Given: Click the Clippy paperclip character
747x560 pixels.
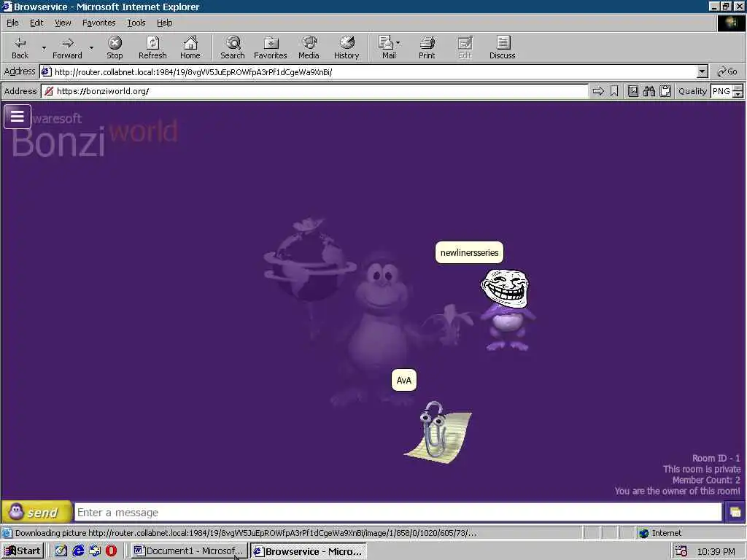Looking at the screenshot, I should tap(438, 432).
